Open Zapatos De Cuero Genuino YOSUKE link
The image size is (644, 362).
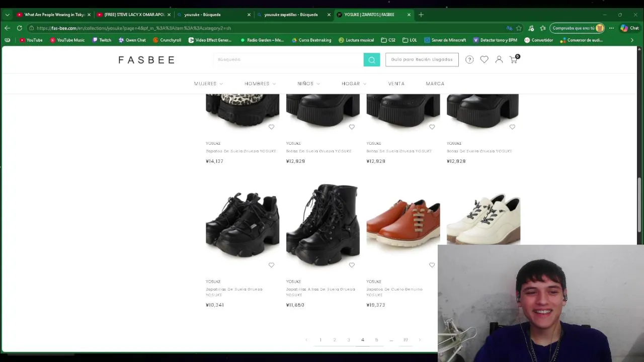394,292
